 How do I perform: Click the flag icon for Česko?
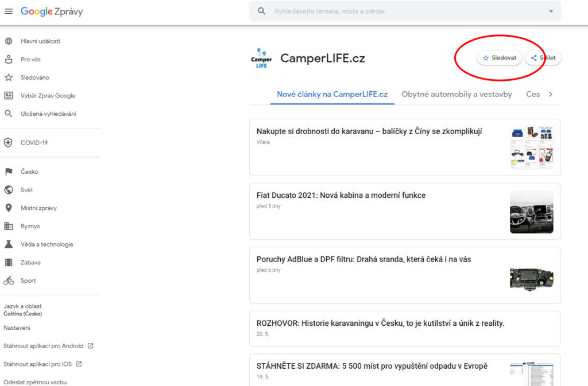pyautogui.click(x=9, y=171)
